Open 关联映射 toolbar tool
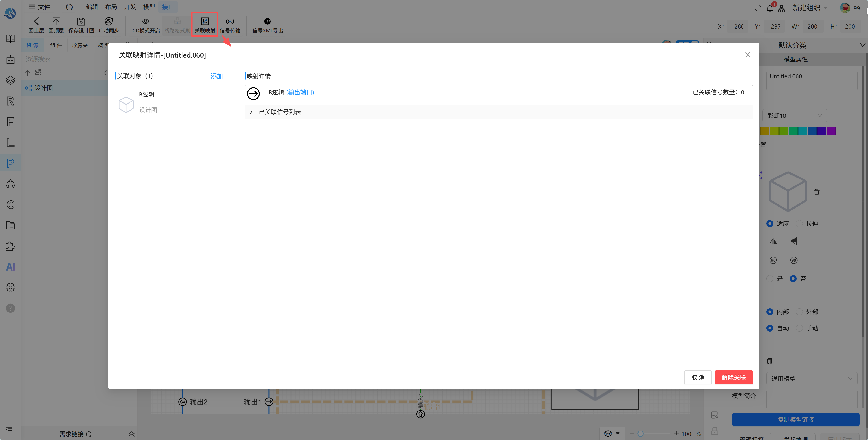Viewport: 868px width, 440px height. (x=205, y=25)
